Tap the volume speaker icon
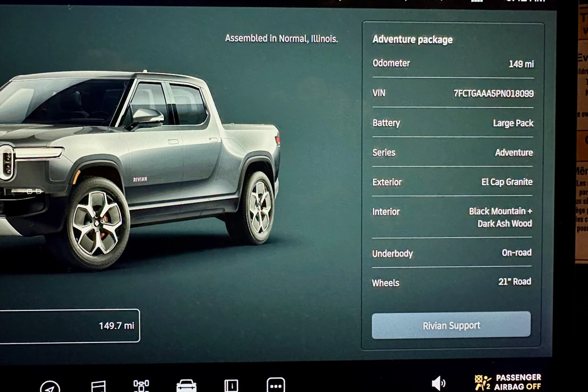Viewport: 588px width, 392px height. point(438,383)
